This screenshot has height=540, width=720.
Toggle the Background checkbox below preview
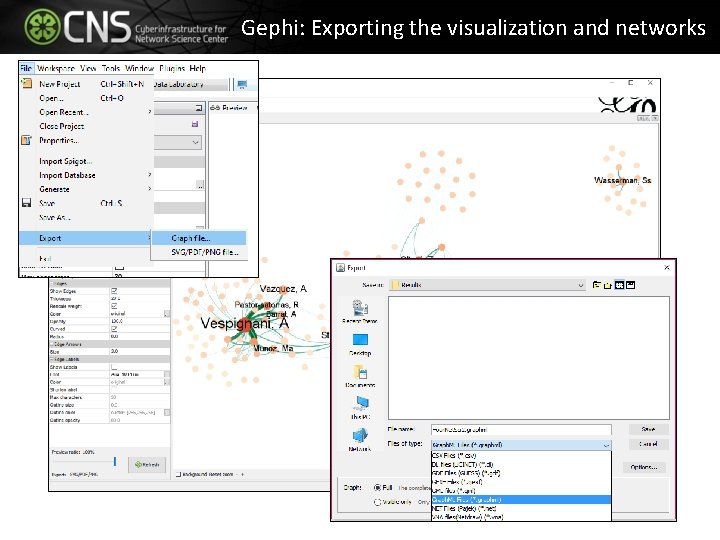[178, 474]
